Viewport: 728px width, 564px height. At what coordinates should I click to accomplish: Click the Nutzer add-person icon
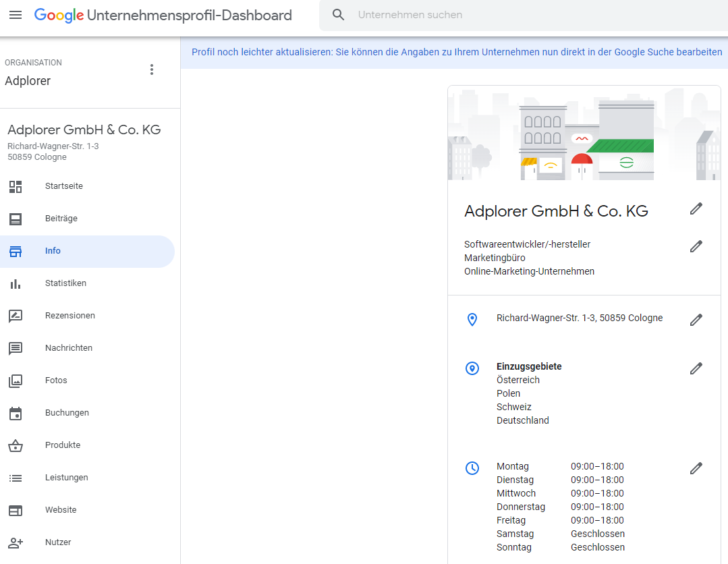tap(16, 542)
